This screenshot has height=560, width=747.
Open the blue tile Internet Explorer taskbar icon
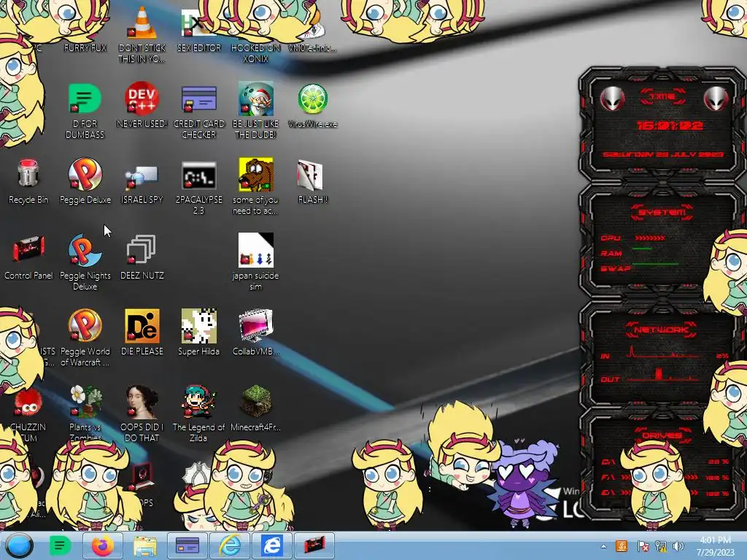click(x=271, y=545)
